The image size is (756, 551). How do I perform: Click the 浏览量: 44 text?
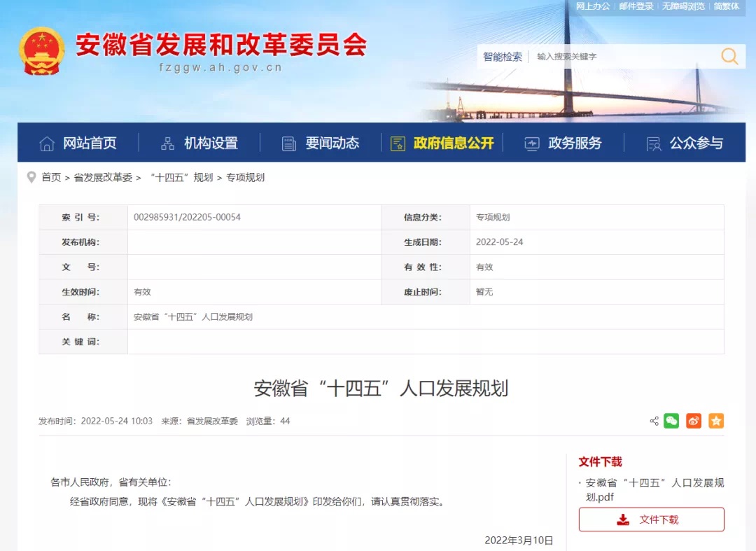(268, 421)
